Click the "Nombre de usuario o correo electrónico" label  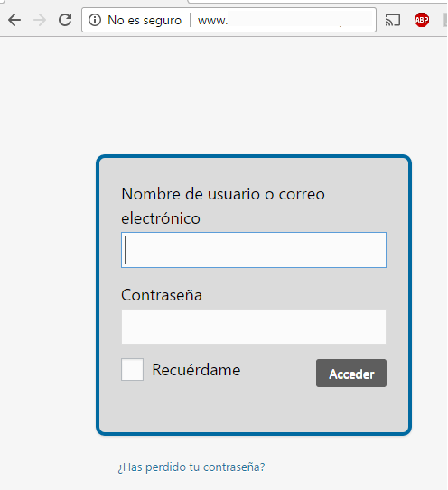[223, 206]
